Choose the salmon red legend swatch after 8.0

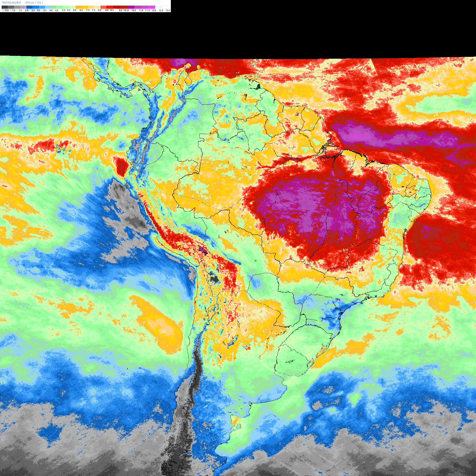pos(103,7)
